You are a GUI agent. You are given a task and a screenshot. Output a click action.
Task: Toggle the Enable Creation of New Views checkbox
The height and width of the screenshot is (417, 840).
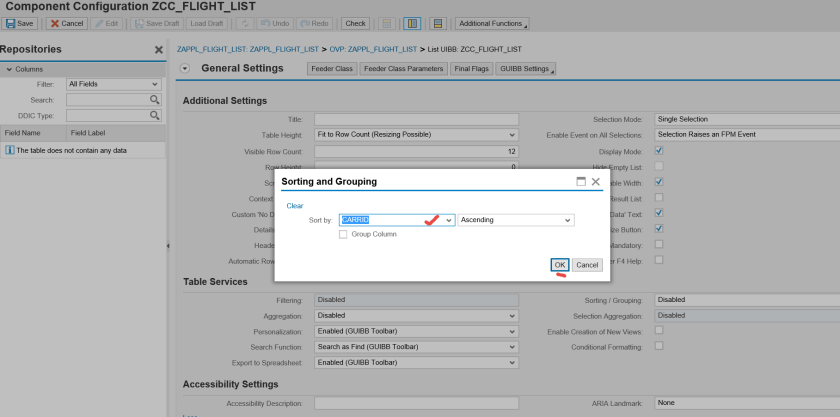659,330
